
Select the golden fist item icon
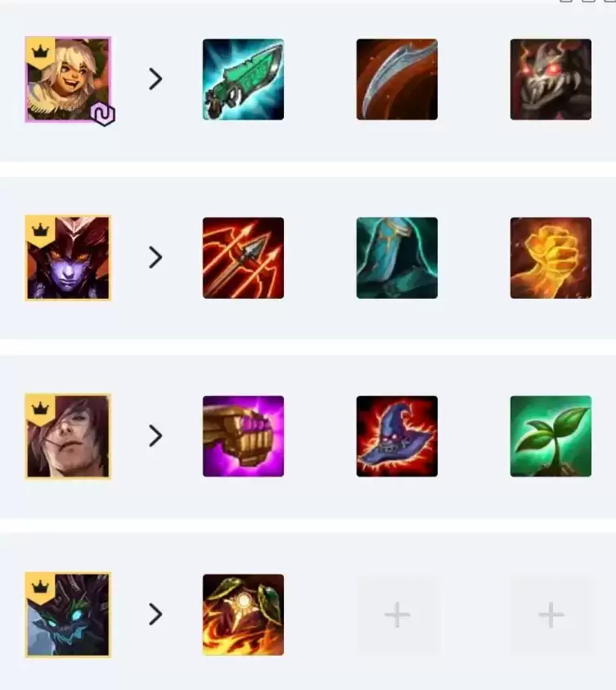pyautogui.click(x=551, y=258)
